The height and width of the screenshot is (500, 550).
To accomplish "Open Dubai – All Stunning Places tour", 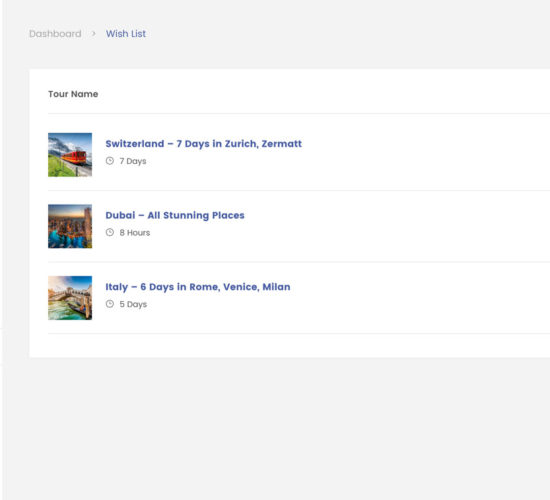I will point(175,215).
